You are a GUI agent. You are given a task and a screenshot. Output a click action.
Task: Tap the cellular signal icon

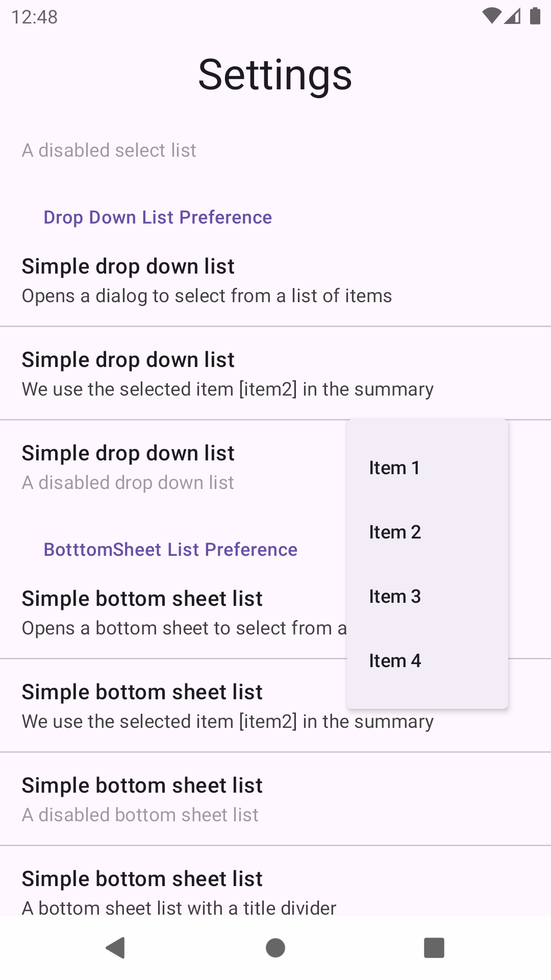tap(513, 16)
